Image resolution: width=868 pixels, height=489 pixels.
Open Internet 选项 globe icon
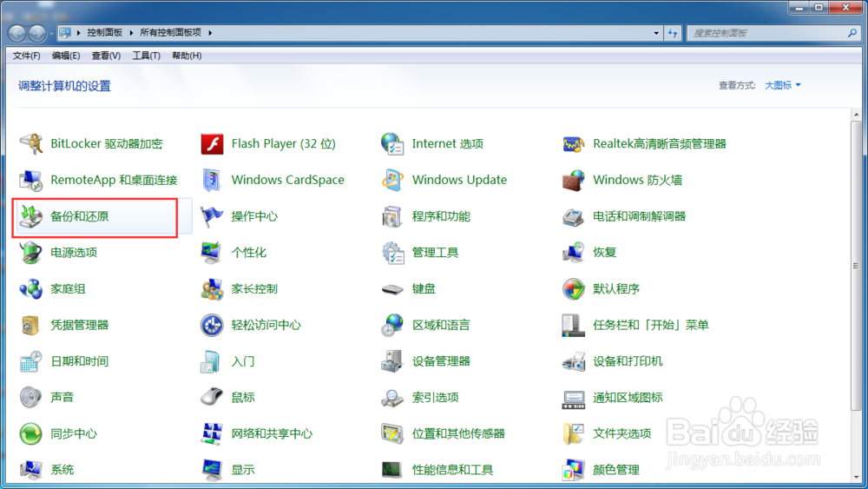392,144
